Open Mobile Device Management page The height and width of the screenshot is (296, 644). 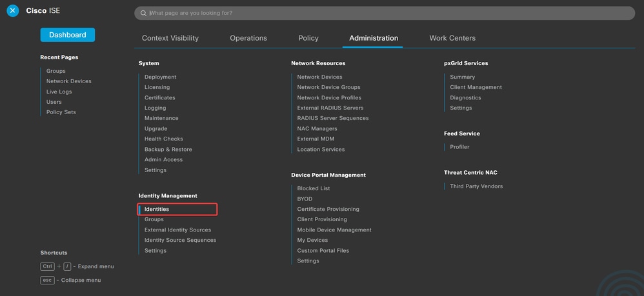[334, 230]
